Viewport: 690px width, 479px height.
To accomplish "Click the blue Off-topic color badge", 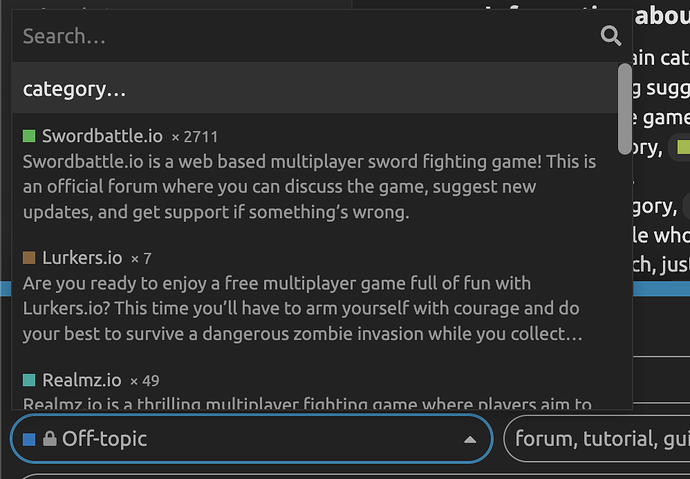I will click(29, 439).
